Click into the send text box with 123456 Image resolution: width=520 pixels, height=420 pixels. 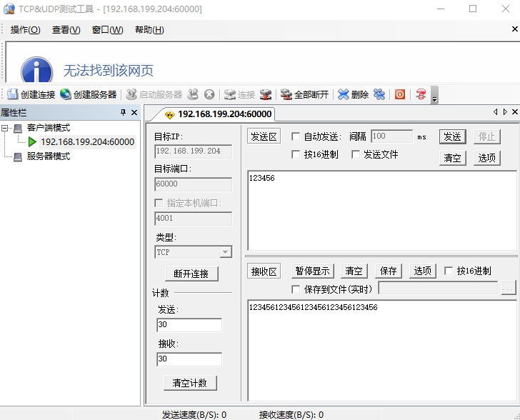(x=381, y=211)
